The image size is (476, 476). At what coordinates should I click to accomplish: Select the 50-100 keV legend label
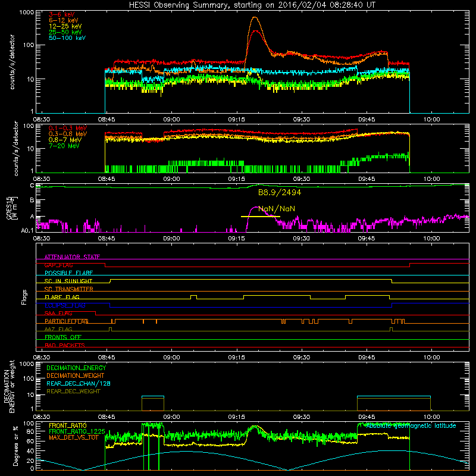tap(67, 38)
